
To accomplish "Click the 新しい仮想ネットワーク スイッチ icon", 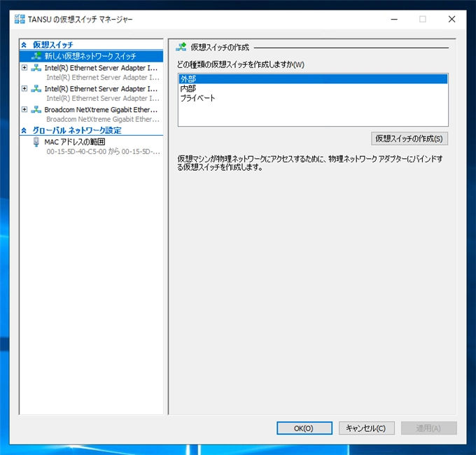I will [x=36, y=56].
